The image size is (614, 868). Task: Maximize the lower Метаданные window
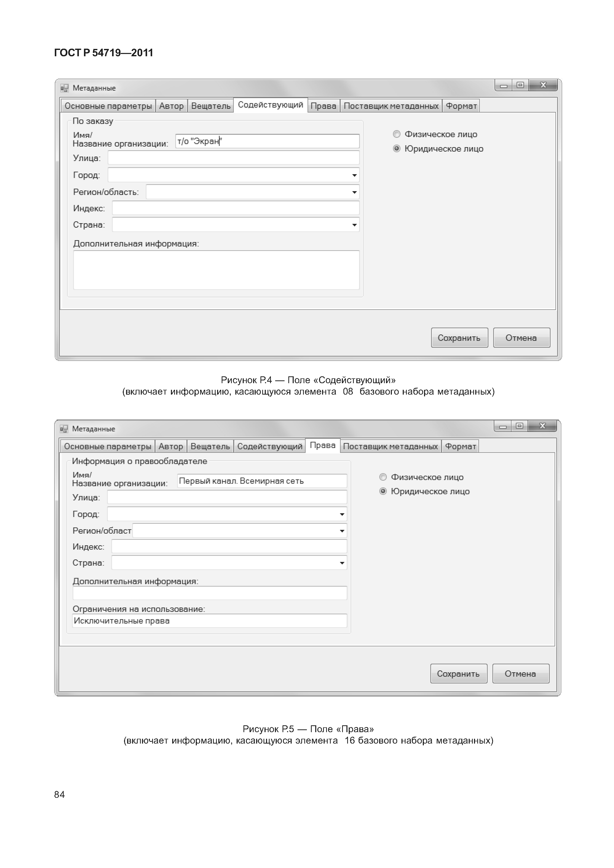(520, 427)
